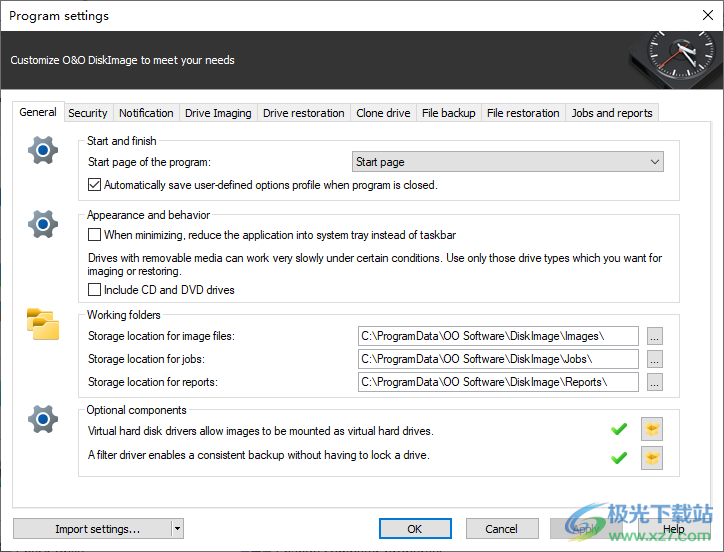The image size is (724, 552).
Task: Expand the Import settings dropdown arrow
Action: [178, 528]
